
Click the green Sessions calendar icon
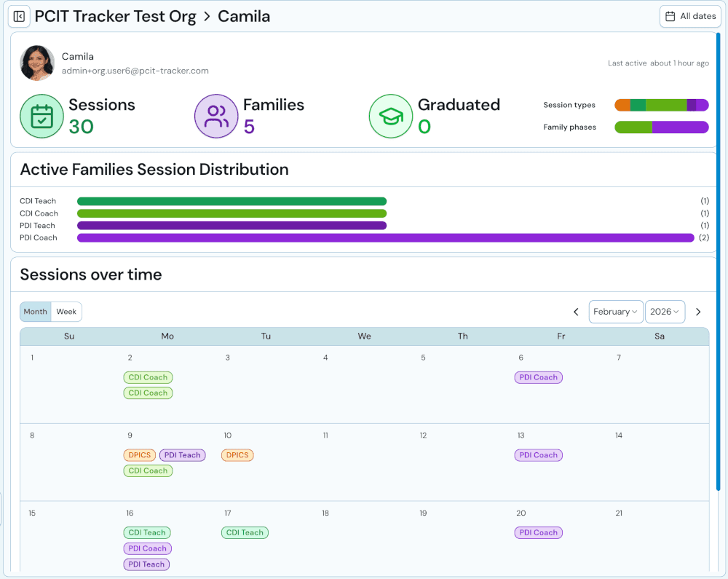click(41, 117)
